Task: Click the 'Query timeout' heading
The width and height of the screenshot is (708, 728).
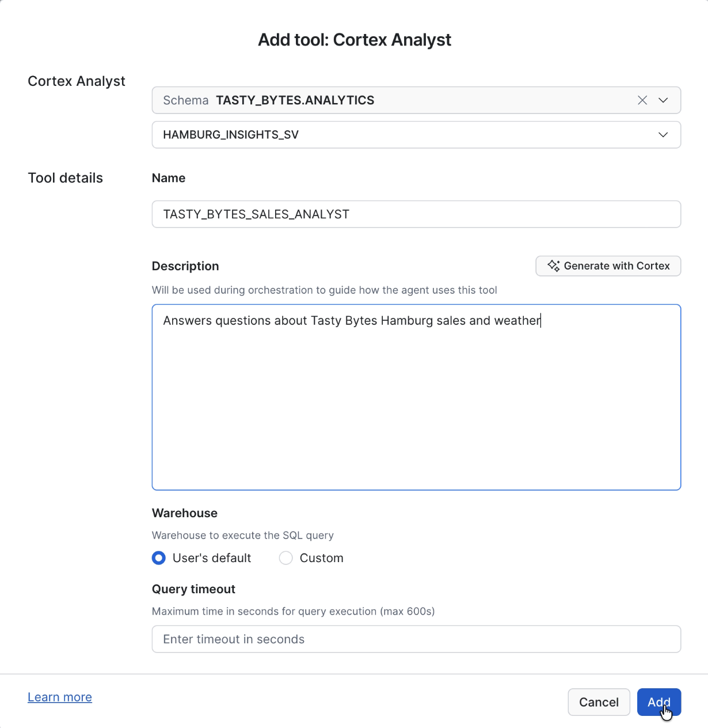Action: [193, 589]
